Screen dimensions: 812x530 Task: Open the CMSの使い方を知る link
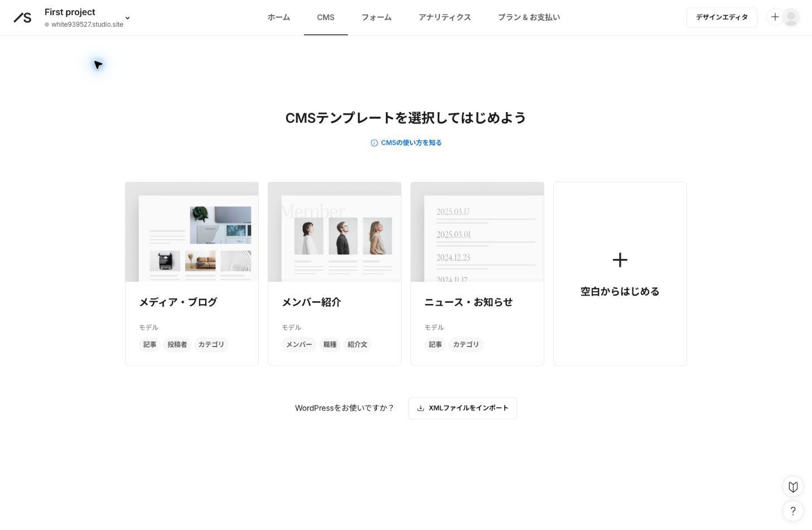pos(411,143)
